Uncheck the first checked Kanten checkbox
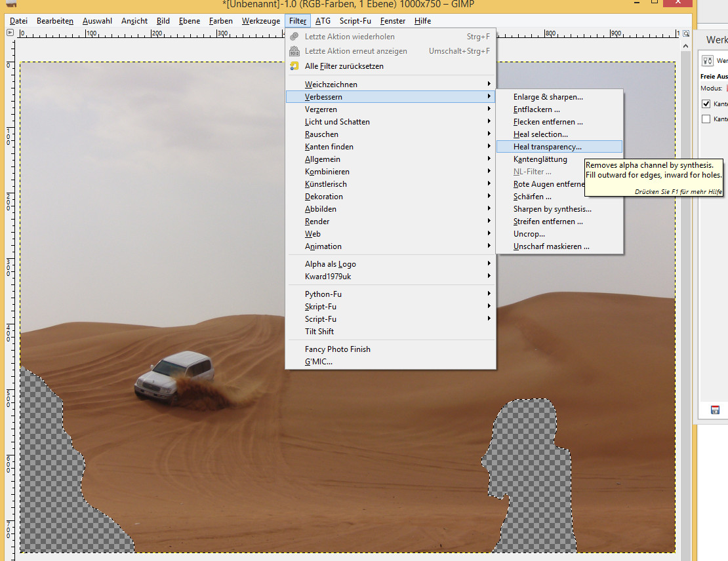The height and width of the screenshot is (561, 728). click(706, 104)
